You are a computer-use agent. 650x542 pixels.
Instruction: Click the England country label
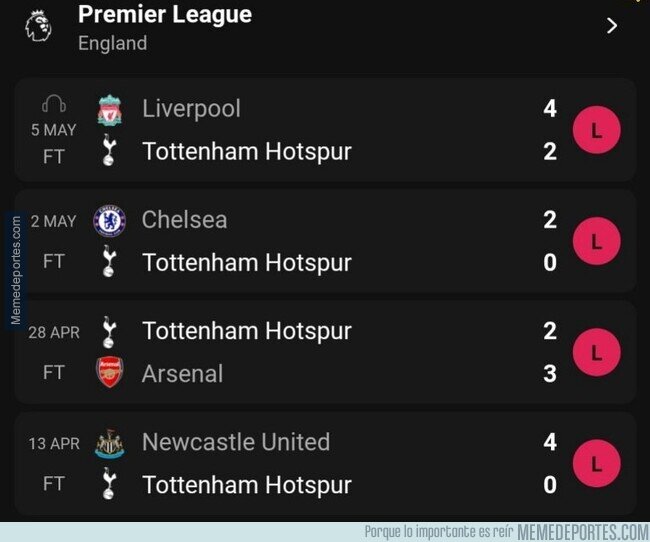[112, 43]
